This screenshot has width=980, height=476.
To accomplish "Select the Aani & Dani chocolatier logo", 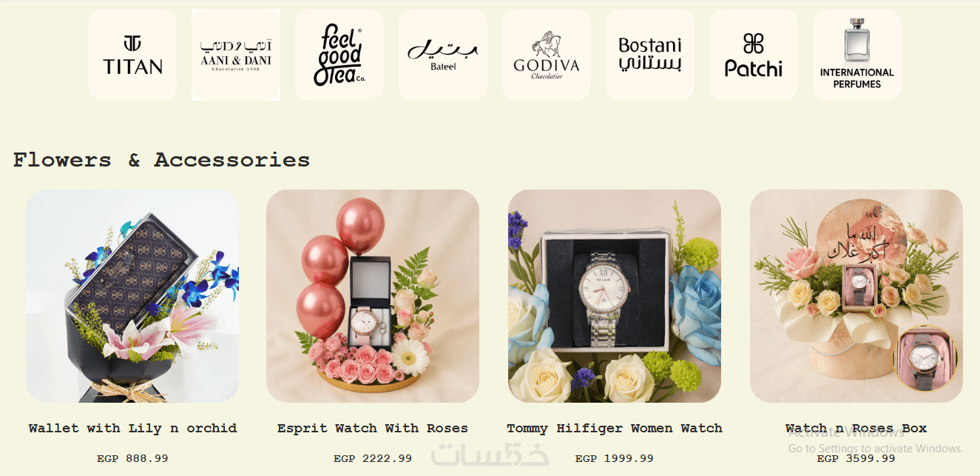I will coord(236,55).
